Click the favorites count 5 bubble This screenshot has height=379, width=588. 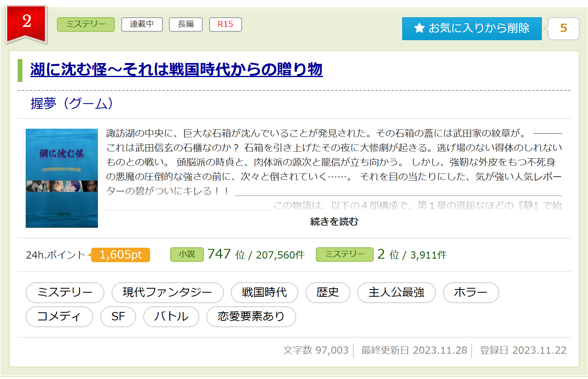564,29
